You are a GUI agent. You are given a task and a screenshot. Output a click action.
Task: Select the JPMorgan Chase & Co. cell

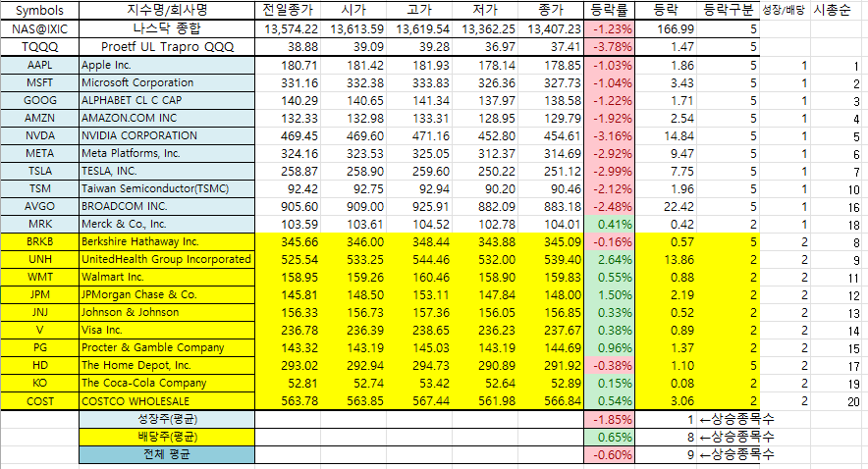click(x=167, y=295)
